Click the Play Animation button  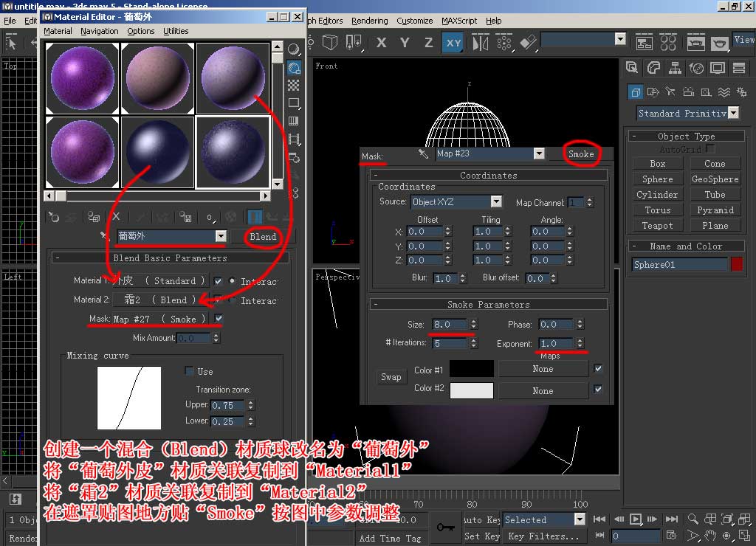[x=636, y=519]
